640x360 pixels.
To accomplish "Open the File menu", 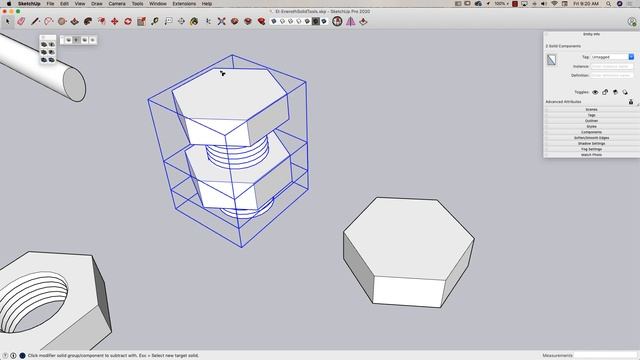I will click(x=50, y=4).
